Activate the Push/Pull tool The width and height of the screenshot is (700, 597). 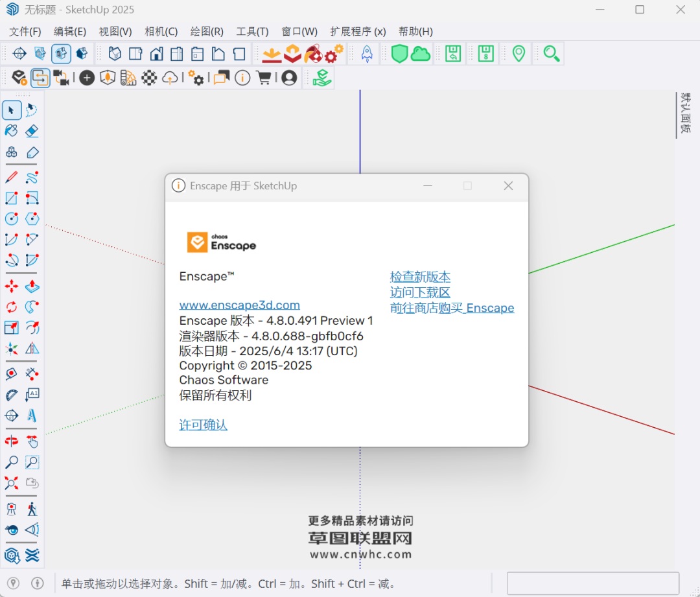point(32,287)
